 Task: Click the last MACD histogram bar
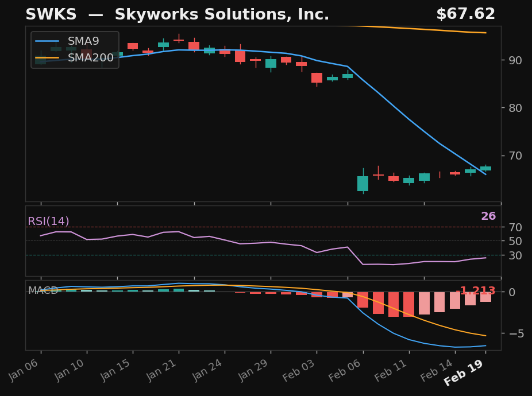point(485,297)
